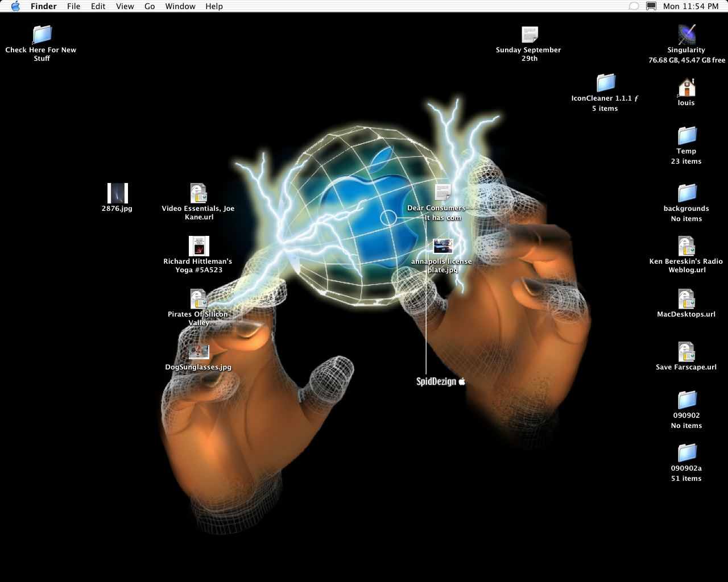
Task: Click the 'DogSunglasses.jpg' file name
Action: click(x=198, y=367)
